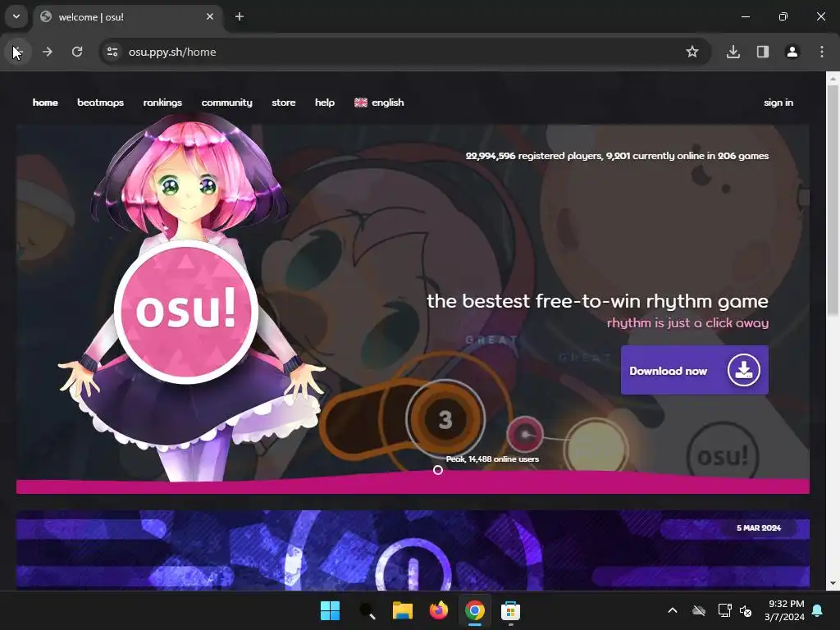This screenshot has height=630, width=840.
Task: Open the Windows Start button
Action: (330, 610)
